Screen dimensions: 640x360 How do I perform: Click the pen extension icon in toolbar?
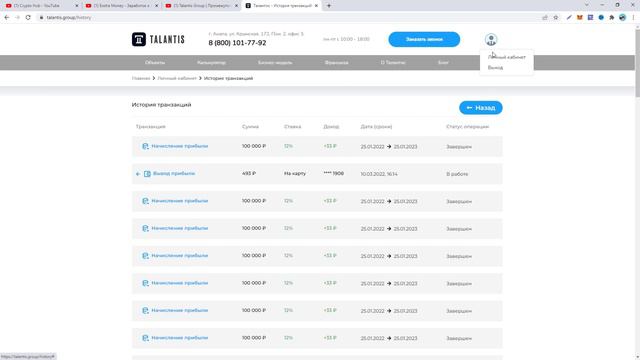[569, 18]
